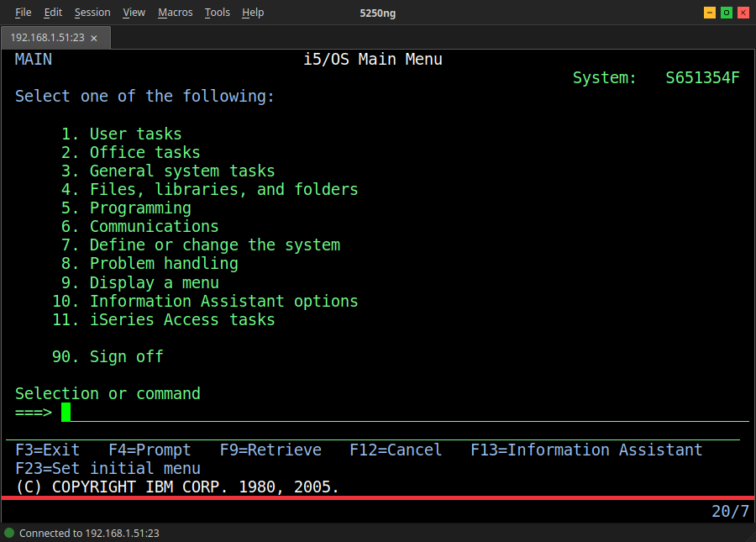Click the F12=Cancel function key label
The height and width of the screenshot is (542, 756).
click(396, 450)
